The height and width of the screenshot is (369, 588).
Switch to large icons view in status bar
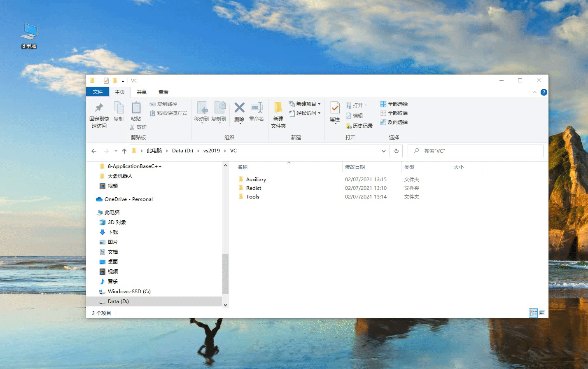pos(542,313)
